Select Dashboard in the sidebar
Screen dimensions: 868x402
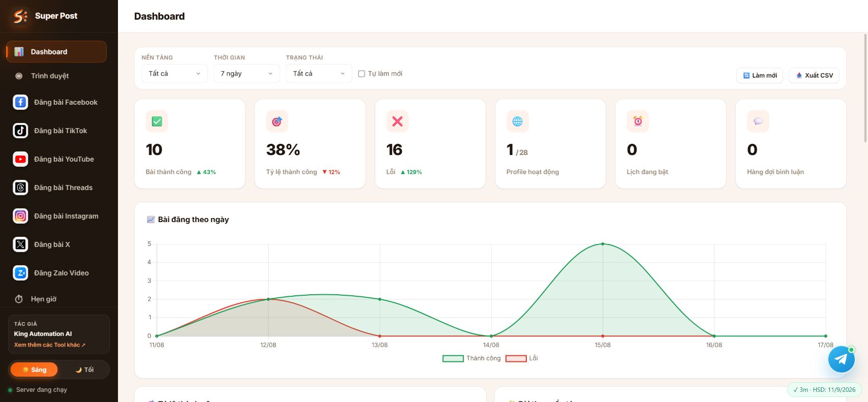(56, 52)
